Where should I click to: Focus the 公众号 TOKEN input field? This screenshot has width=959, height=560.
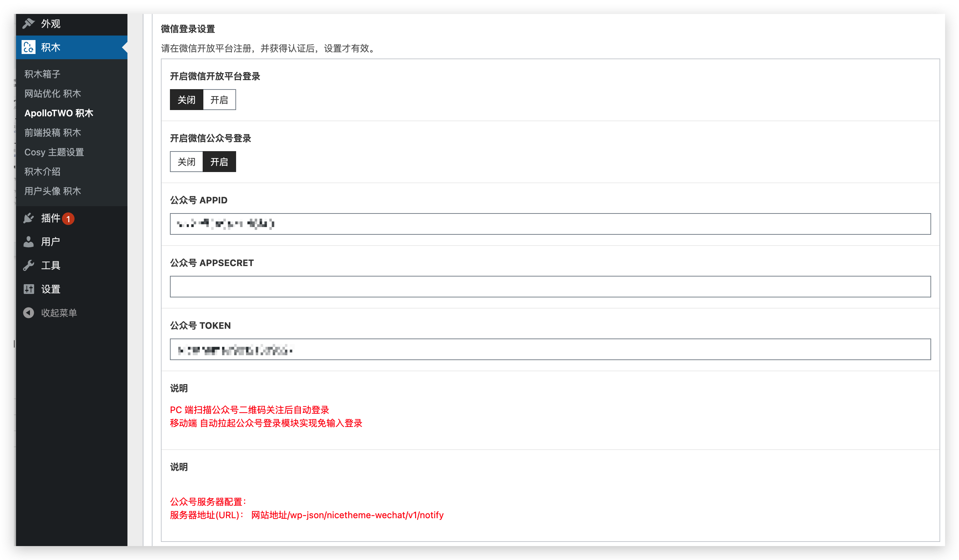coord(550,349)
